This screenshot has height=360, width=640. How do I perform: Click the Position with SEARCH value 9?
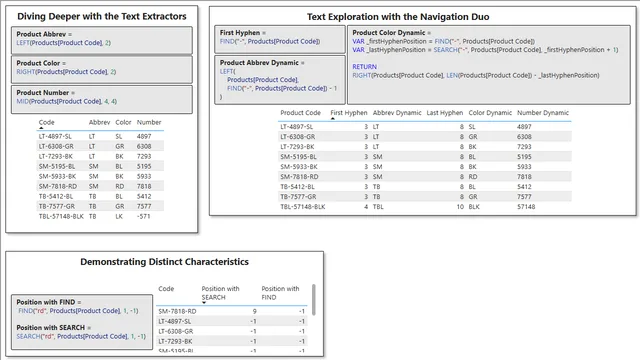point(255,311)
